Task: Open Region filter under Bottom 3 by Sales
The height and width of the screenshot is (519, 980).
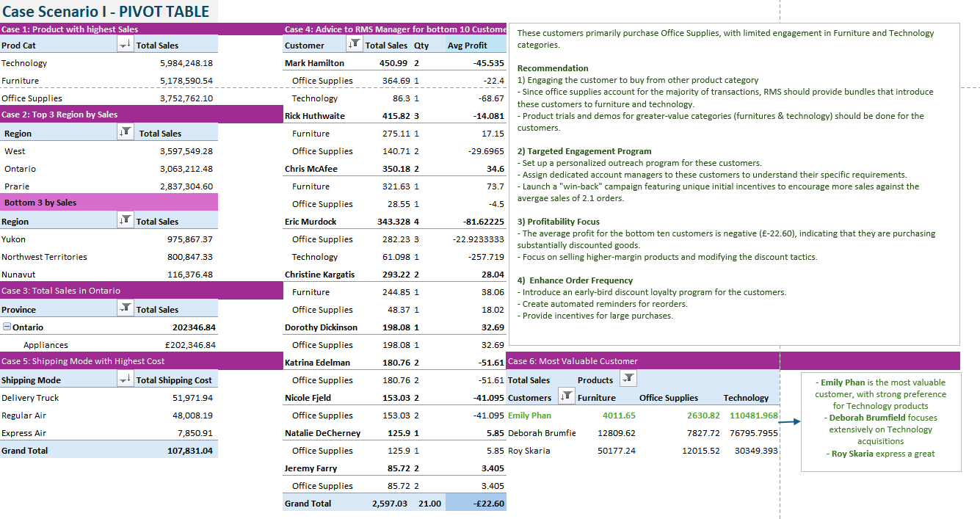Action: click(x=126, y=221)
